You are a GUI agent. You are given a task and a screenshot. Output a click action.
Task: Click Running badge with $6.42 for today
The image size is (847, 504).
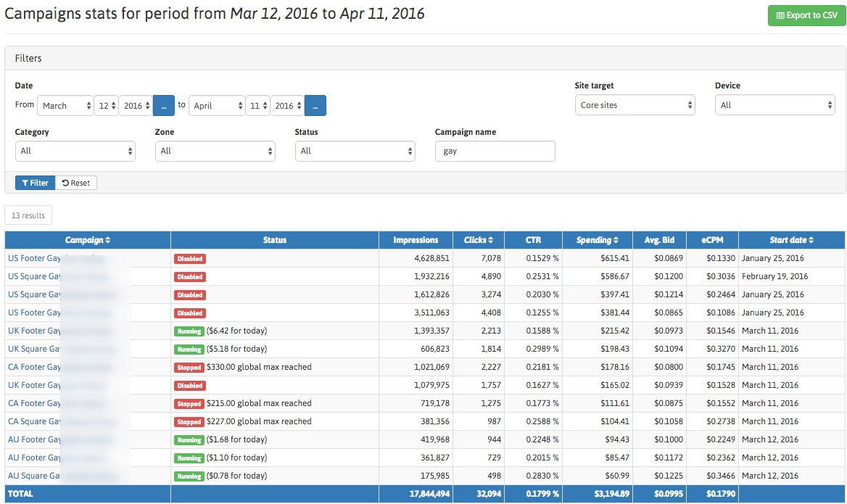[189, 331]
